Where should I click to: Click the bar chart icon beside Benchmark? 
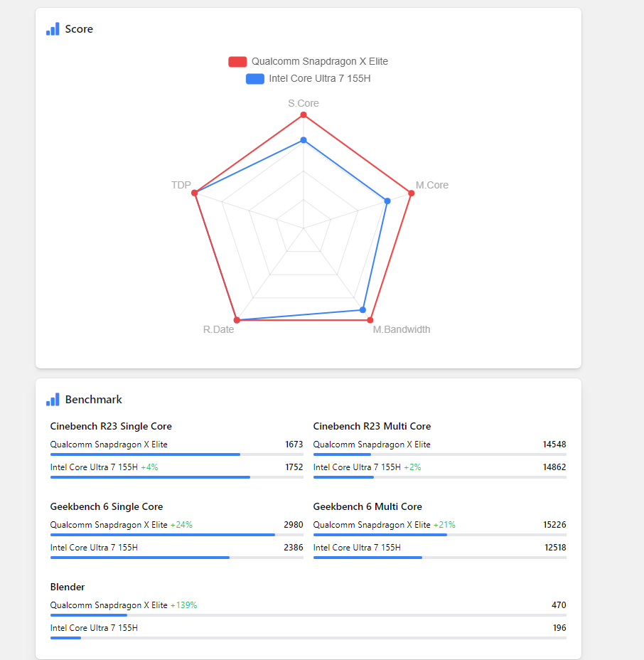pyautogui.click(x=53, y=400)
